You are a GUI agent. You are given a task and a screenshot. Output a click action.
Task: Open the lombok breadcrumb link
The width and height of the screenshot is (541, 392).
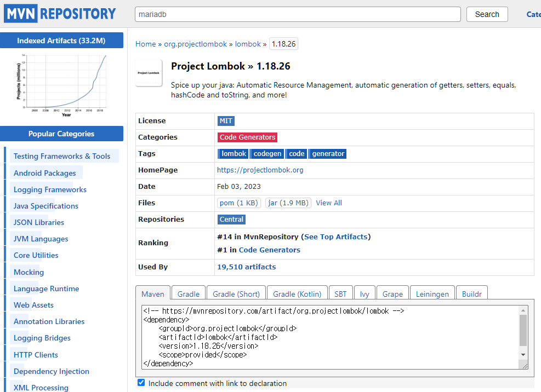248,44
